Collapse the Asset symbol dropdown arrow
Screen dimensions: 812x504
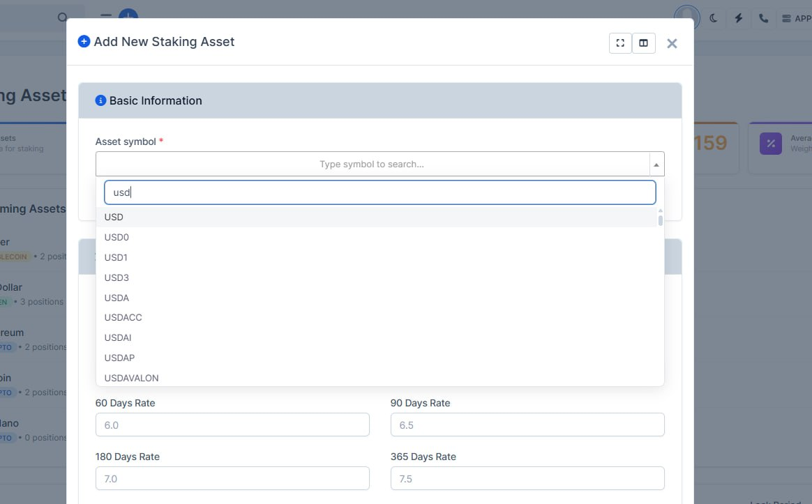tap(656, 165)
